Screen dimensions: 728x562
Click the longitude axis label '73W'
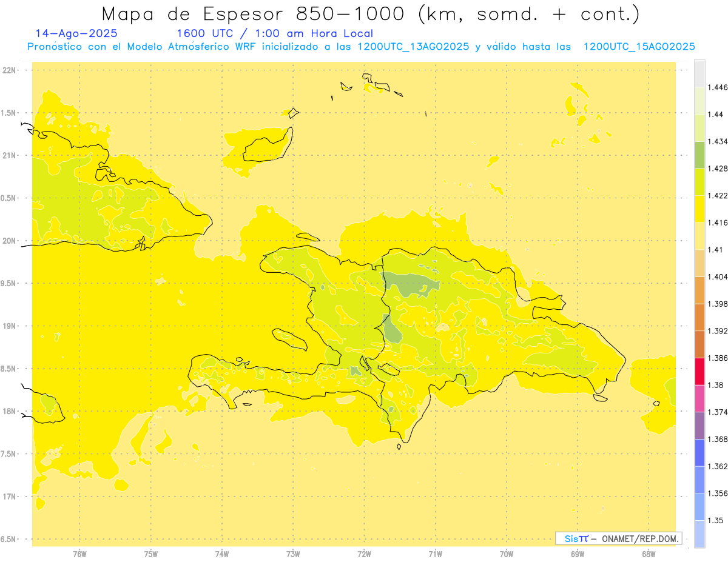[293, 555]
